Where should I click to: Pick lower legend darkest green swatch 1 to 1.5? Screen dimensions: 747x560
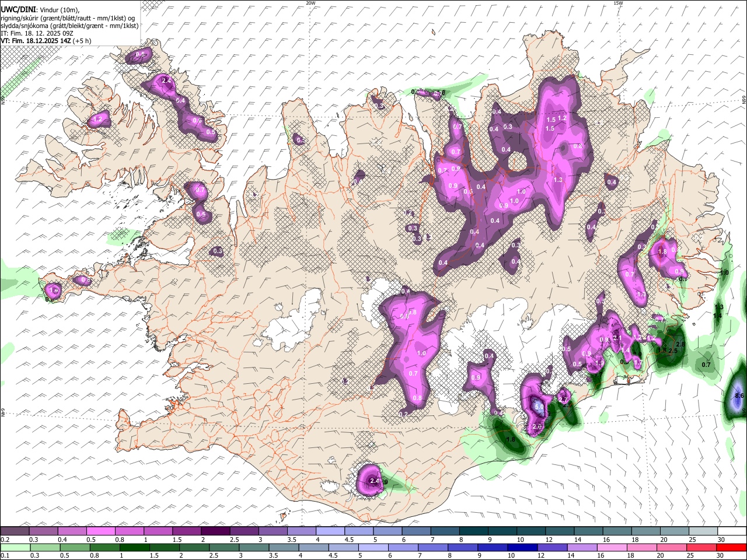[x=134, y=547]
